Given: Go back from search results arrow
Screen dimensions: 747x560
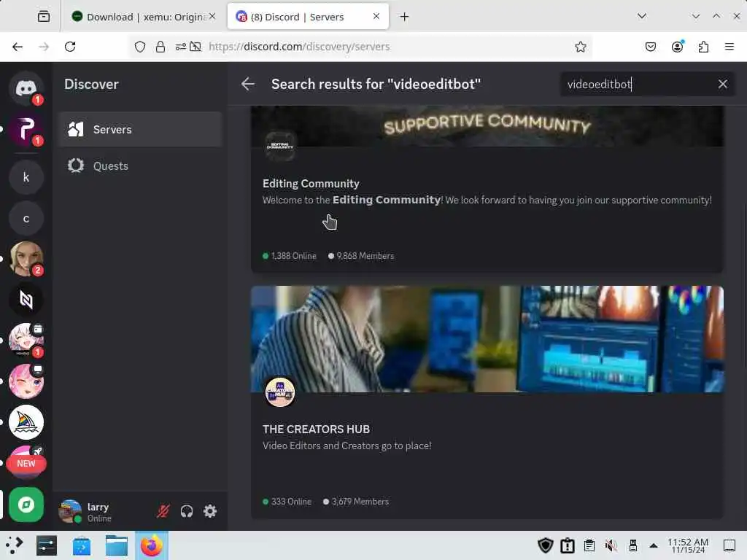Looking at the screenshot, I should [x=248, y=84].
